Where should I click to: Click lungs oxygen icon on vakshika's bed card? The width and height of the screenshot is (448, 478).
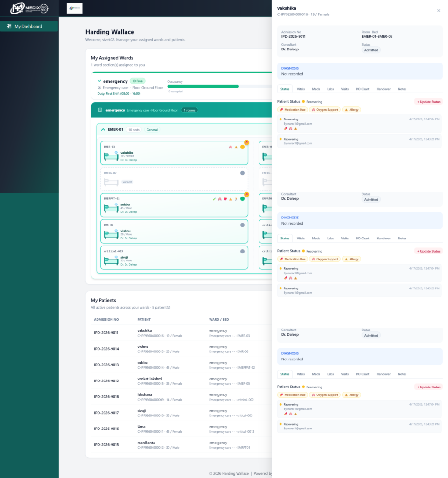(231, 147)
